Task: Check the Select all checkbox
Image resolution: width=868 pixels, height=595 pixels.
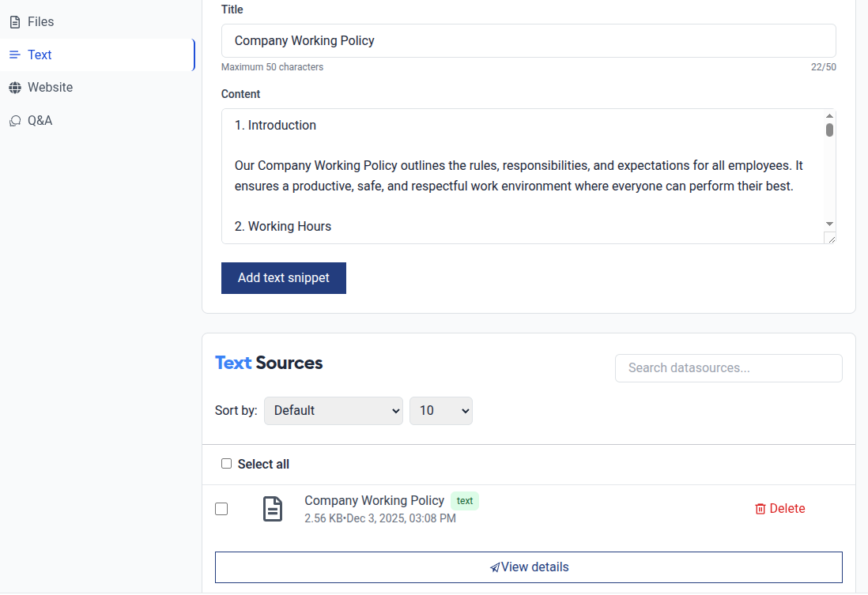Action: [x=226, y=464]
